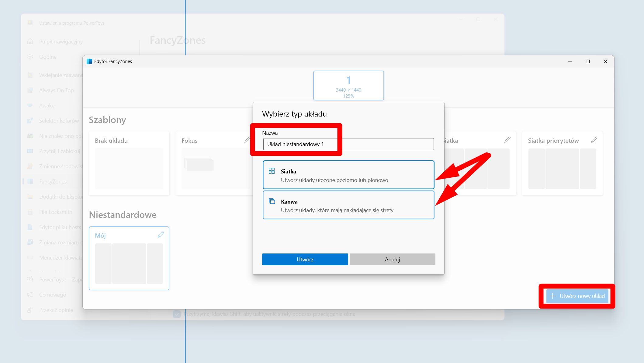
Task: Open Co nowego in sidebar
Action: tap(52, 295)
